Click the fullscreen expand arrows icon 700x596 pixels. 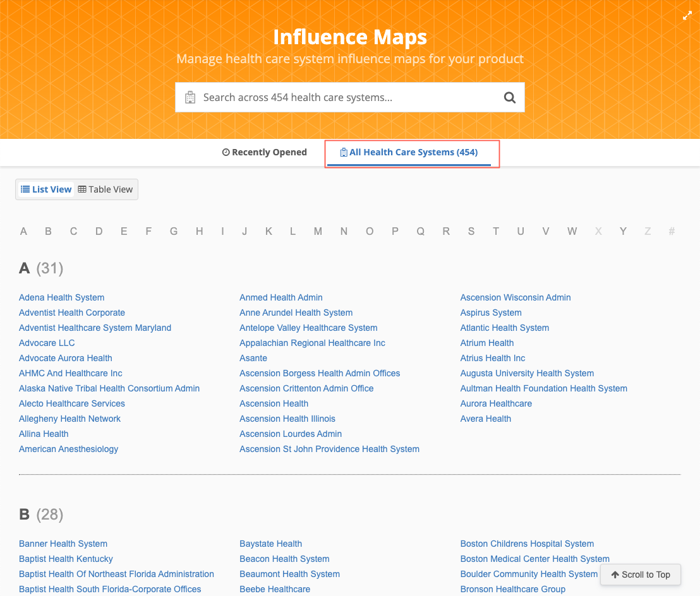click(x=687, y=16)
